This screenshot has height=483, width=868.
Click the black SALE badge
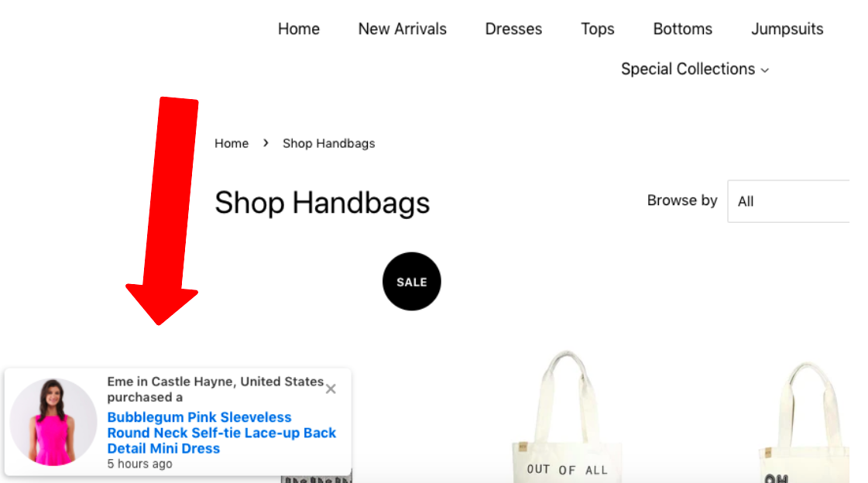pos(412,282)
